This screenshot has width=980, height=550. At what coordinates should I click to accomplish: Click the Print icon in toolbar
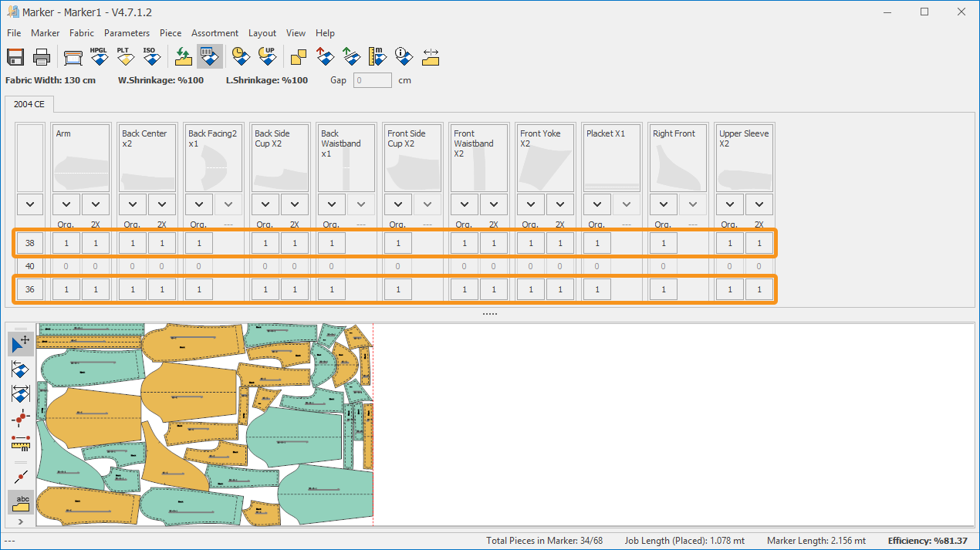42,57
